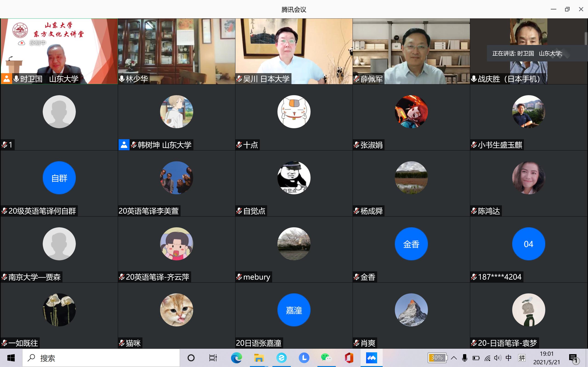The image size is (588, 367).
Task: Open WeChat from the taskbar
Action: coord(326,358)
